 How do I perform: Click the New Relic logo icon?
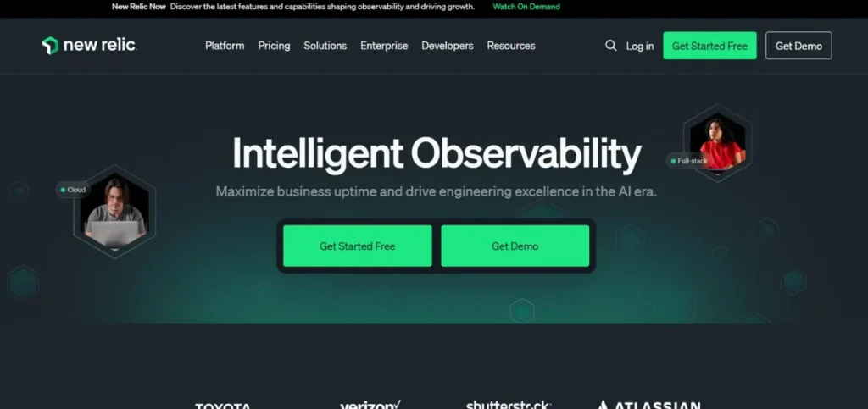click(50, 46)
